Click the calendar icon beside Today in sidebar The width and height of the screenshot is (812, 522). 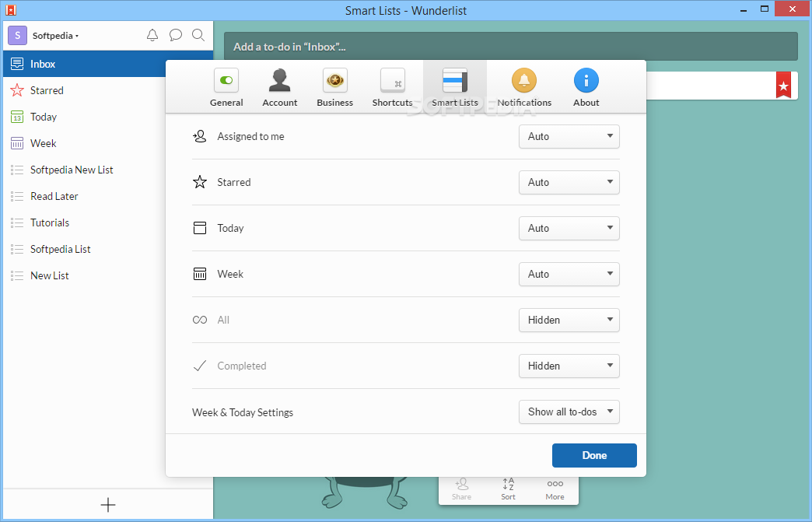(x=17, y=117)
